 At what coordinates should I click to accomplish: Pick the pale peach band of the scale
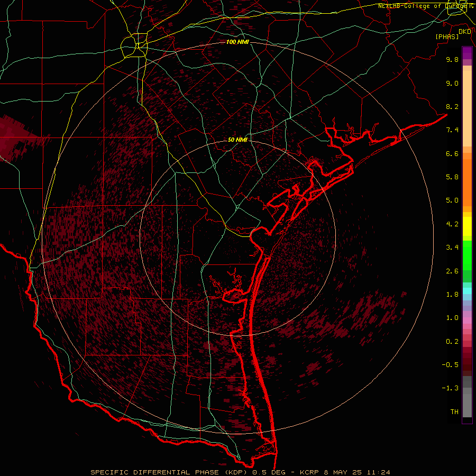(x=467, y=108)
